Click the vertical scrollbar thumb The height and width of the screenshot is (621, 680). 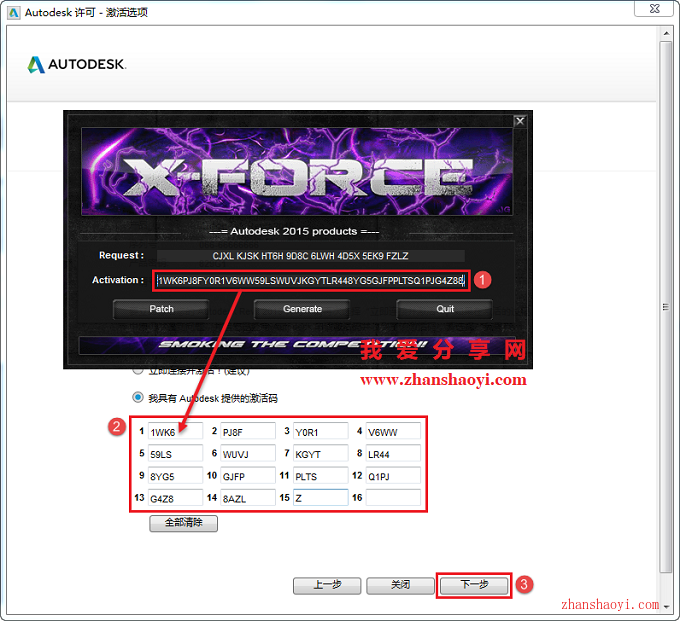(x=665, y=307)
